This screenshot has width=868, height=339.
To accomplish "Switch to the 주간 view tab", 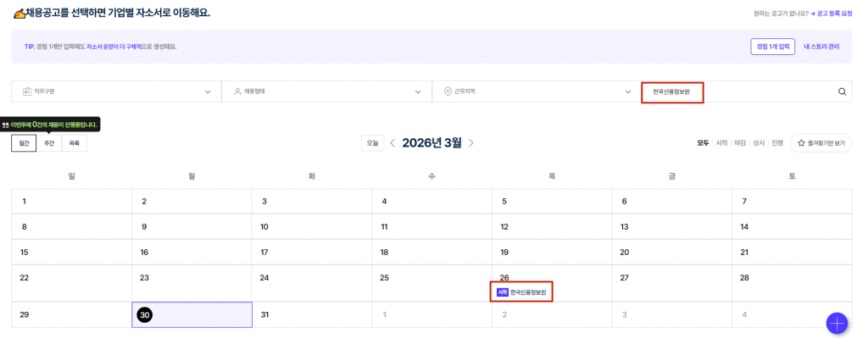I will pos(49,143).
